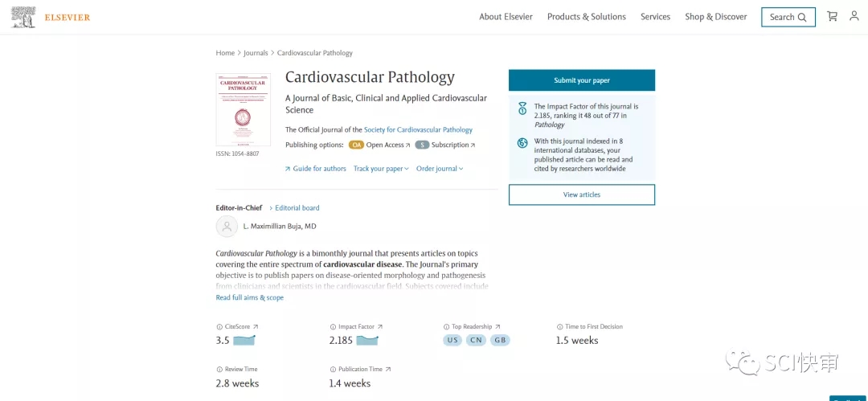The height and width of the screenshot is (401, 868).
Task: Click the Top Readership info icon
Action: coord(446,327)
